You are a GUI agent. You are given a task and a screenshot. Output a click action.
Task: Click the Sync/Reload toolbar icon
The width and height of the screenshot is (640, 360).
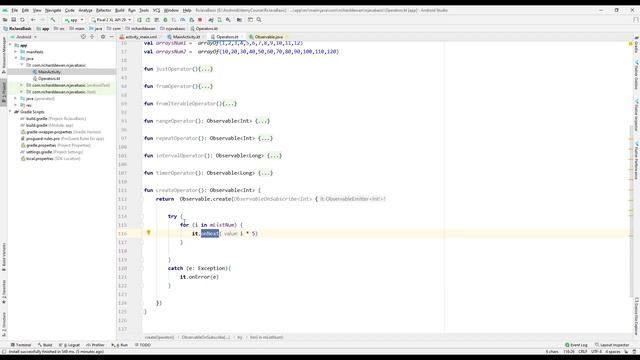(22, 20)
